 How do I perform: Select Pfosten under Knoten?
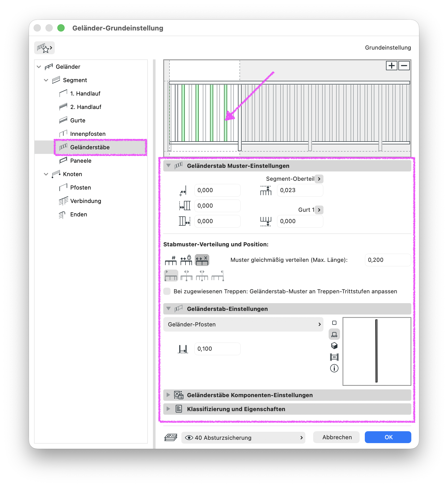81,187
